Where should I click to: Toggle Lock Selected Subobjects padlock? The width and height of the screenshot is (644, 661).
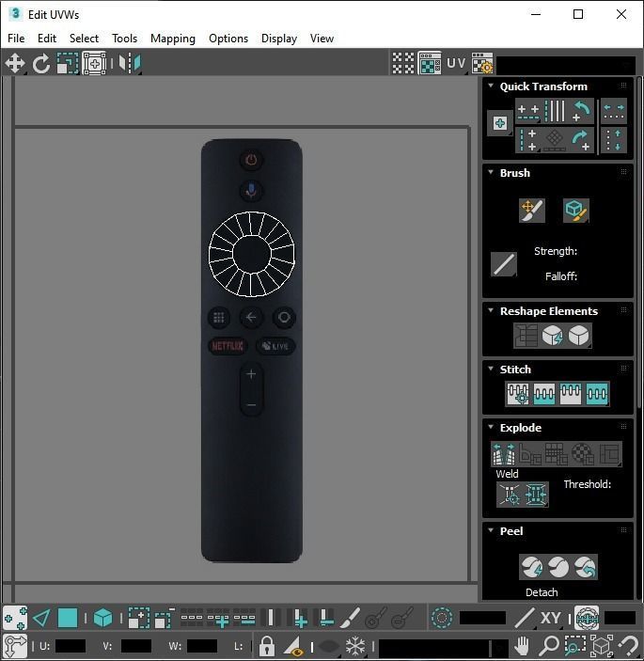point(266,645)
